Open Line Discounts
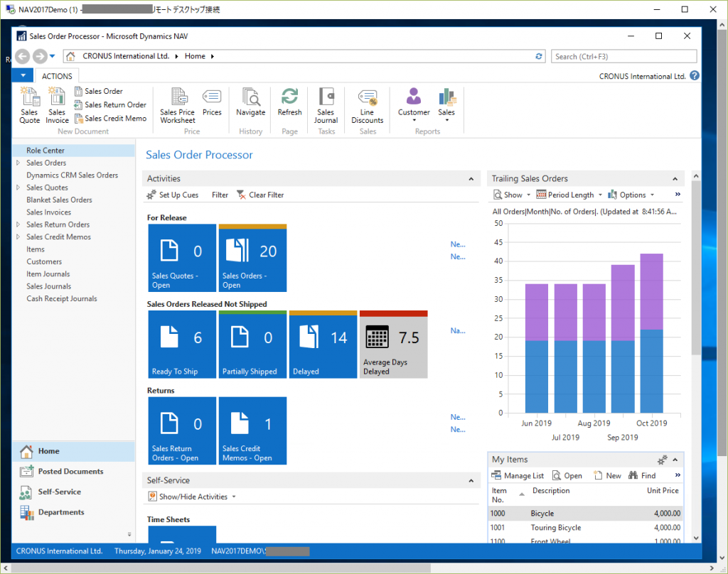Viewport: 728px width, 574px height. [x=368, y=105]
